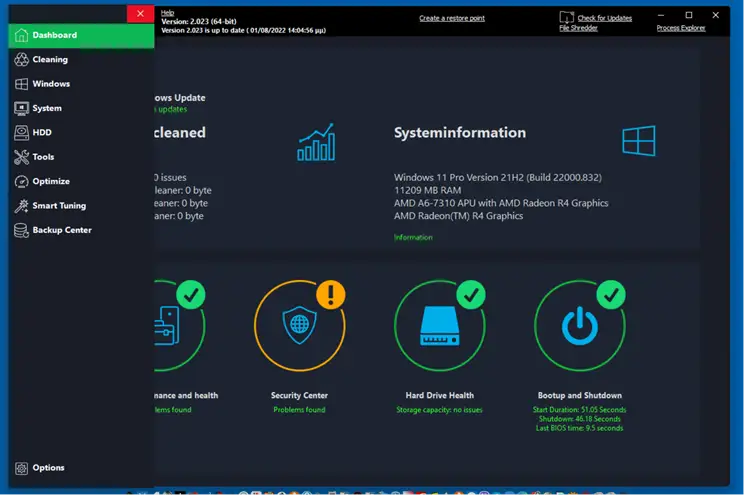
Task: Click the Version: 2.023 (64-bit) text
Action: point(199,21)
